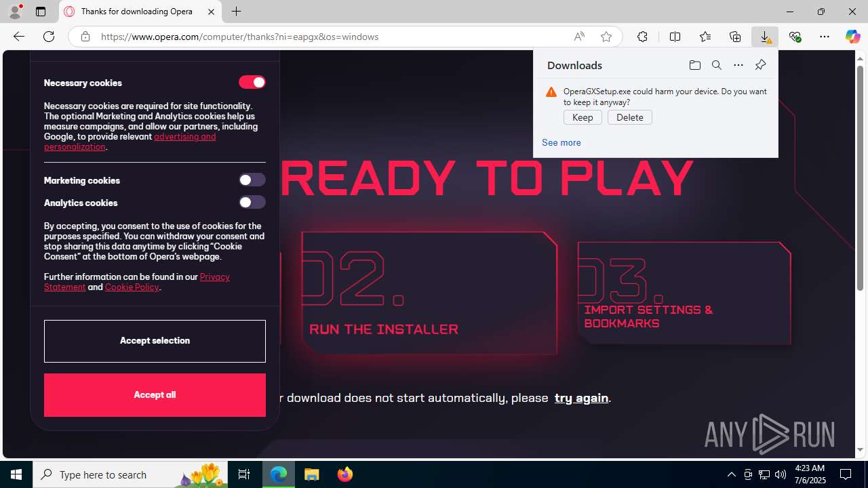The width and height of the screenshot is (868, 488).
Task: Click Accept selection button
Action: coord(155,341)
